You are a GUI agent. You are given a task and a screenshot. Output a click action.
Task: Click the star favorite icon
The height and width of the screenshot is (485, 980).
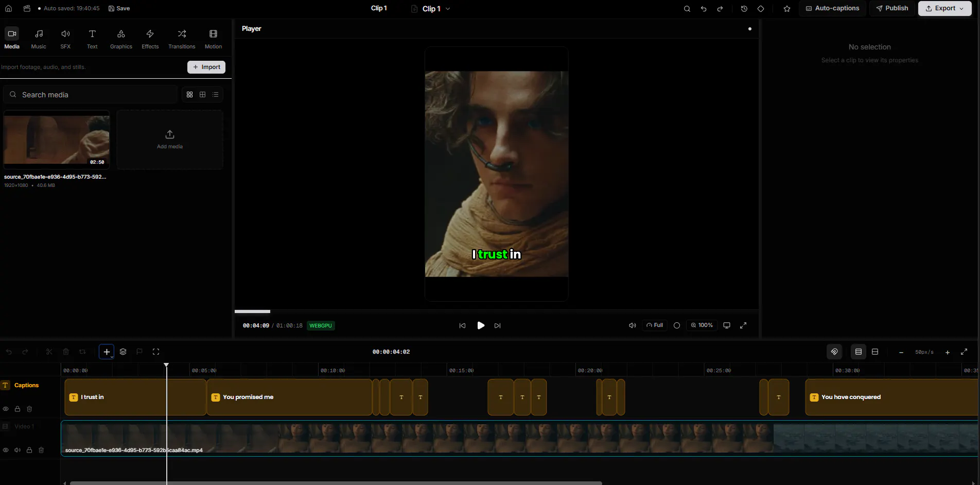[x=787, y=9]
